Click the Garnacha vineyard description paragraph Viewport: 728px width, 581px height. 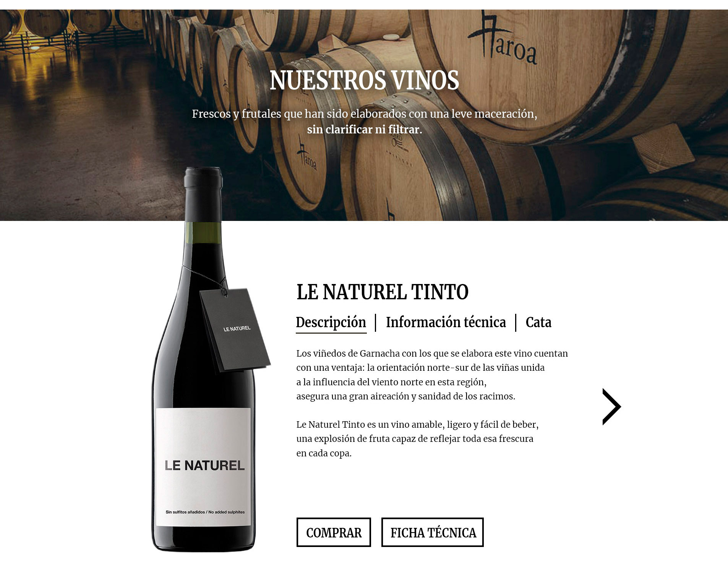tap(432, 375)
